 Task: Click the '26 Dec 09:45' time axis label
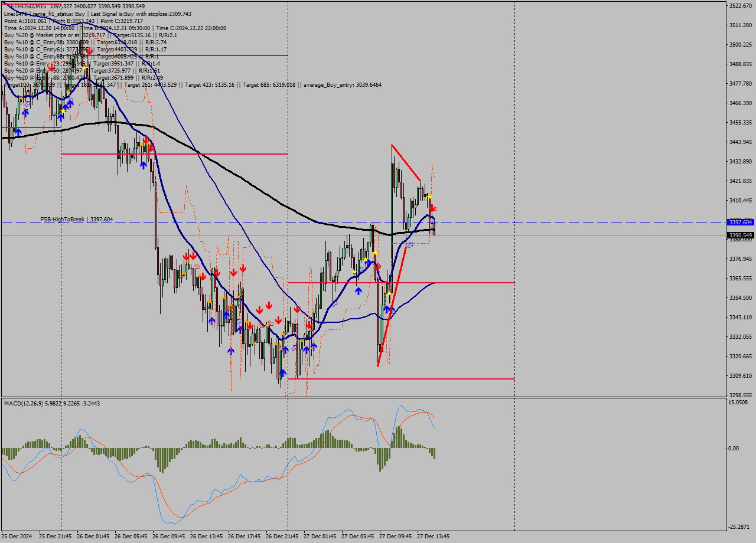pyautogui.click(x=169, y=537)
